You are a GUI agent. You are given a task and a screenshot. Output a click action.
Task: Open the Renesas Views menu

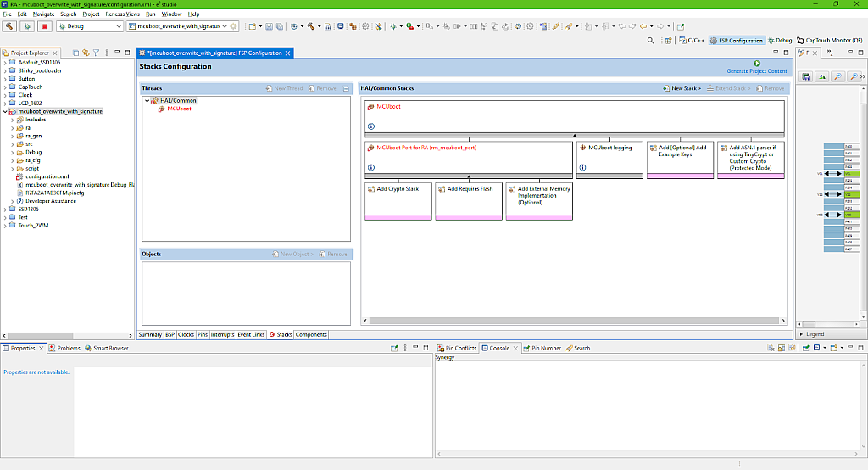(122, 14)
